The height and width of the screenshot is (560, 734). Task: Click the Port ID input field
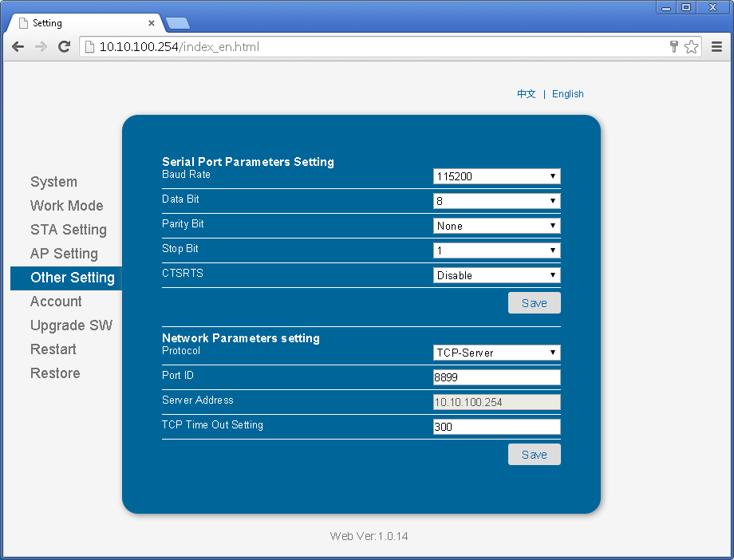point(495,377)
